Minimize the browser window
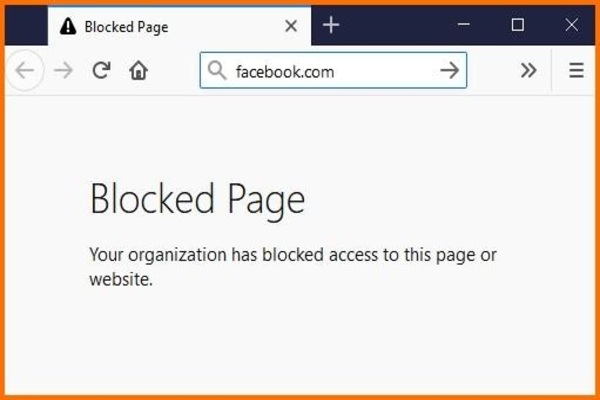Viewport: 600px width, 400px height. click(464, 24)
